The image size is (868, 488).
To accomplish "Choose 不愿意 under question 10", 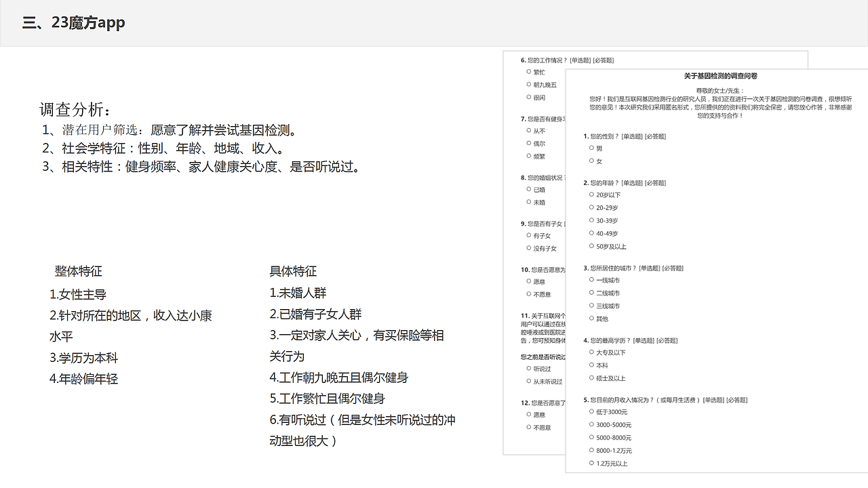I will (529, 294).
